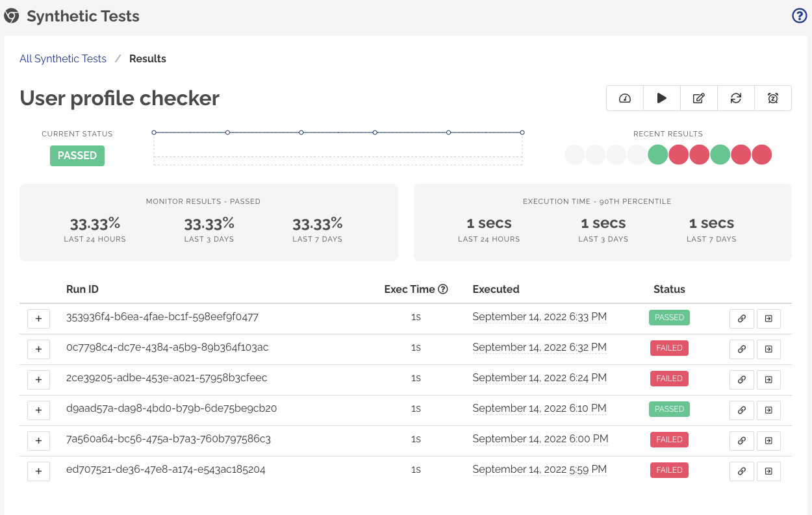Expand details for run 7a560a64

pyautogui.click(x=38, y=440)
